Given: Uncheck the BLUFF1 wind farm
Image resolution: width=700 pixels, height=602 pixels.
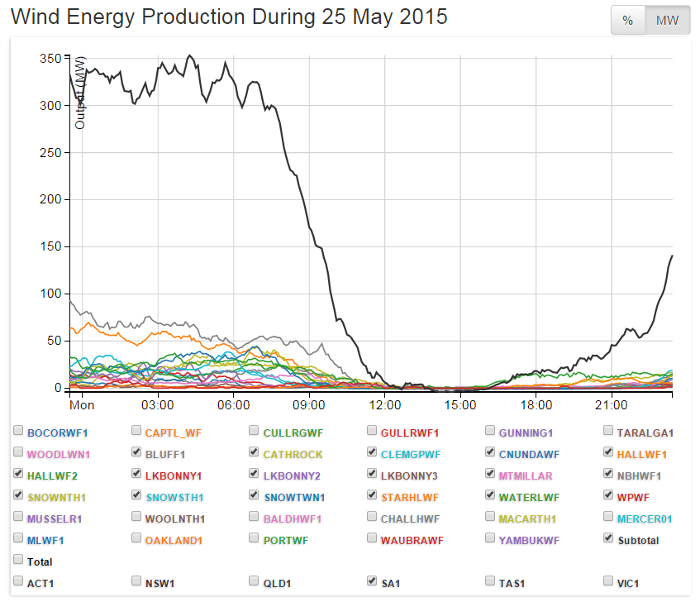Looking at the screenshot, I should [x=136, y=453].
